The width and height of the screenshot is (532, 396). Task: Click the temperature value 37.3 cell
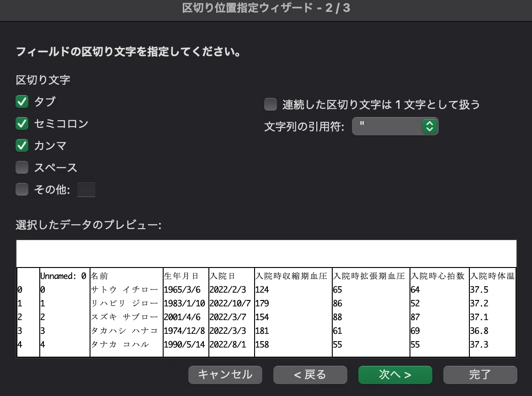[479, 344]
